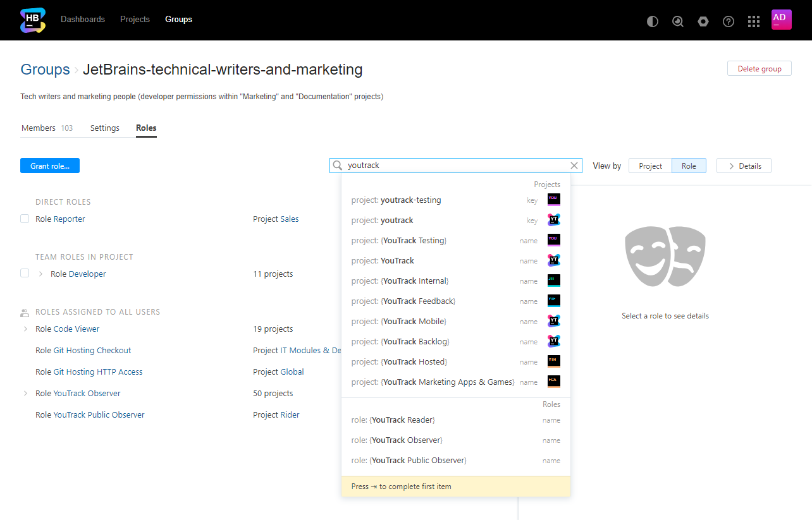The width and height of the screenshot is (812, 520).
Task: Open the administration hexagon settings icon
Action: (703, 21)
